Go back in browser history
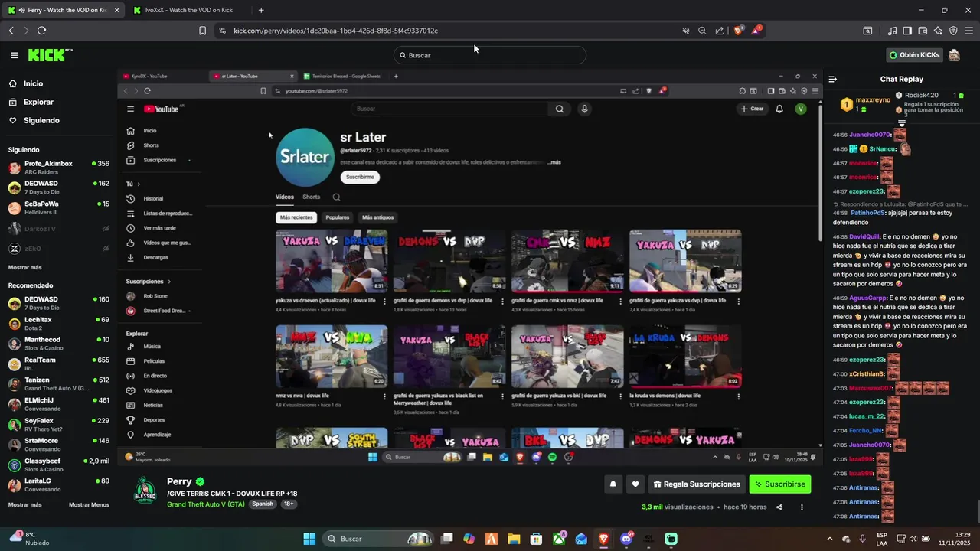 (11, 31)
